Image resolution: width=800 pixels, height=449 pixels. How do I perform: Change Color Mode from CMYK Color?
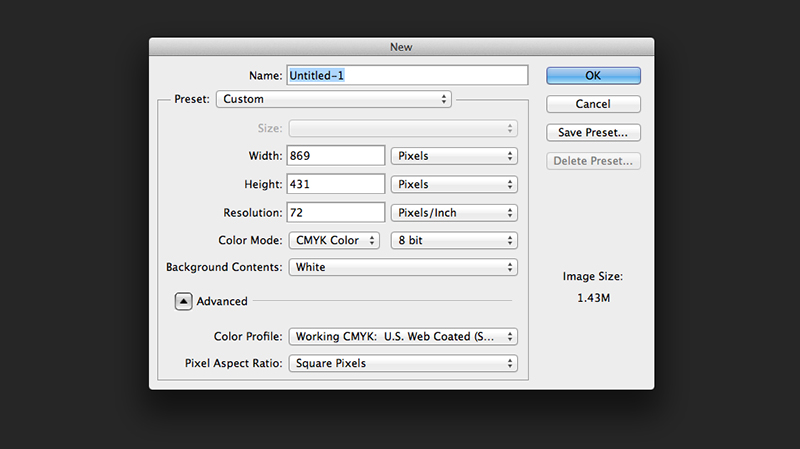click(x=334, y=240)
